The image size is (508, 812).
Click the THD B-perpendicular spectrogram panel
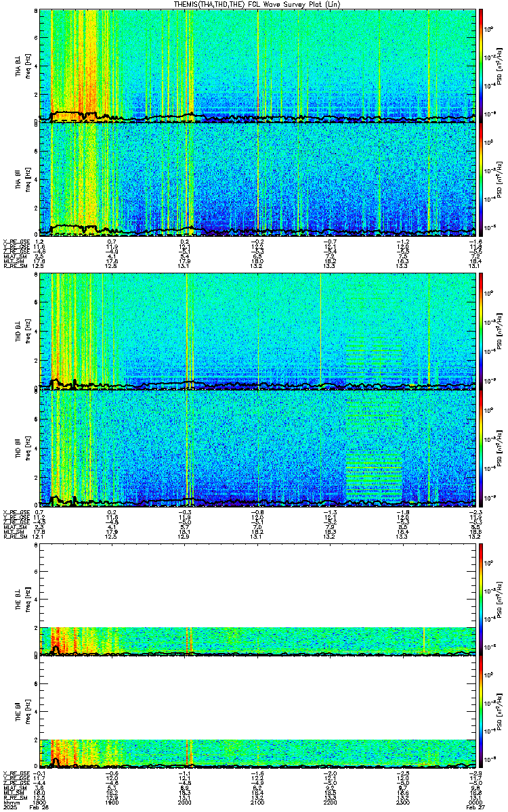coord(257,332)
